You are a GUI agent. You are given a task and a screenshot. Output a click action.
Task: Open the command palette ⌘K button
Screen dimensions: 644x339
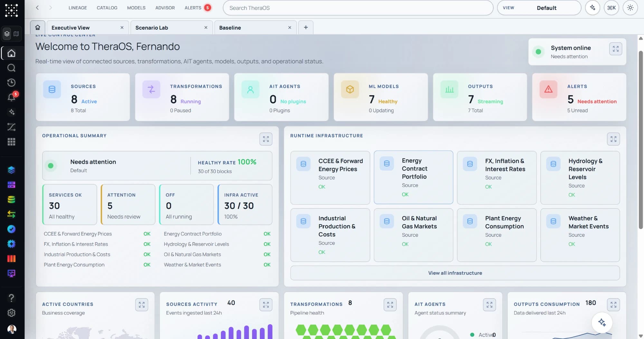611,8
